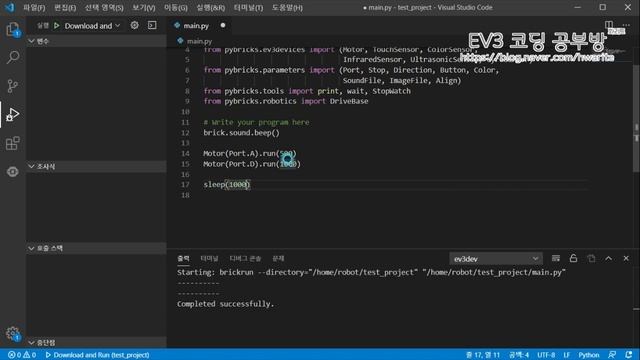Open the Edit (편집) menu
The height and width of the screenshot is (360, 640).
[x=65, y=7]
